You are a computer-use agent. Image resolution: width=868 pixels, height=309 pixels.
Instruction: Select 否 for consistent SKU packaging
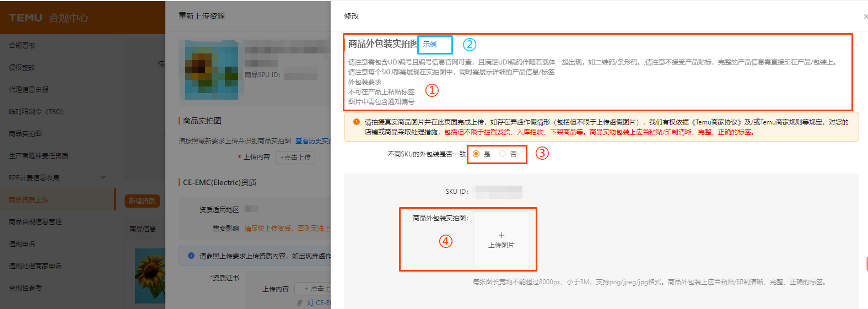click(x=503, y=154)
